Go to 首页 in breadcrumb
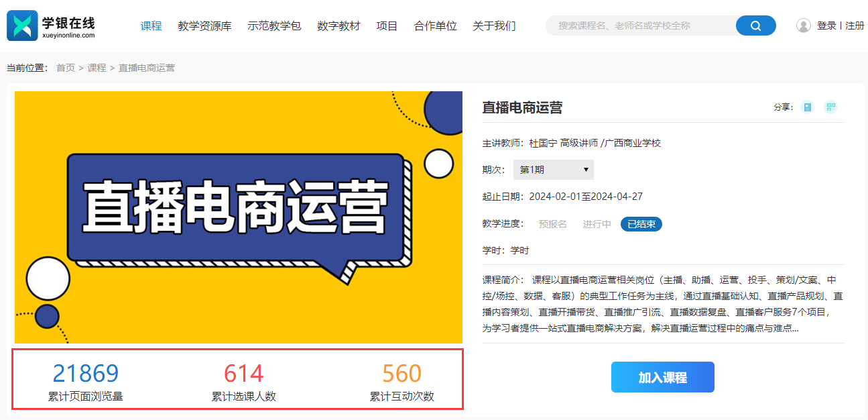 point(66,68)
